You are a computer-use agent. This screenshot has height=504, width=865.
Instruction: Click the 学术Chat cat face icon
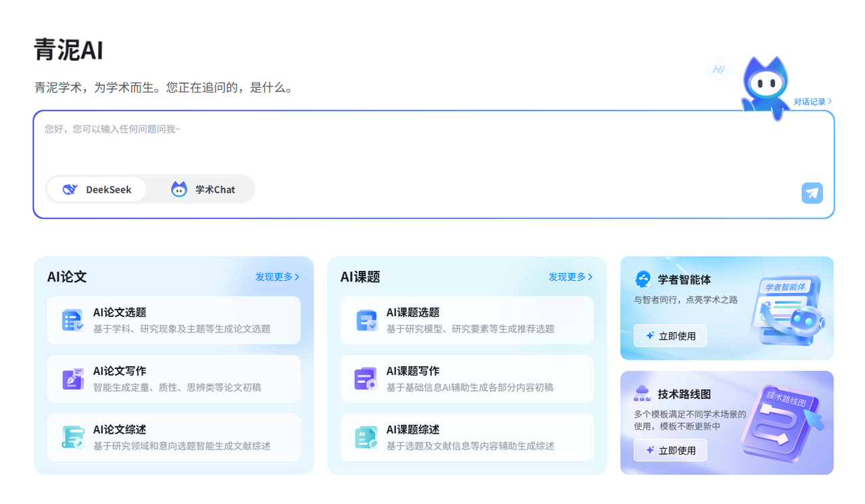coord(179,189)
